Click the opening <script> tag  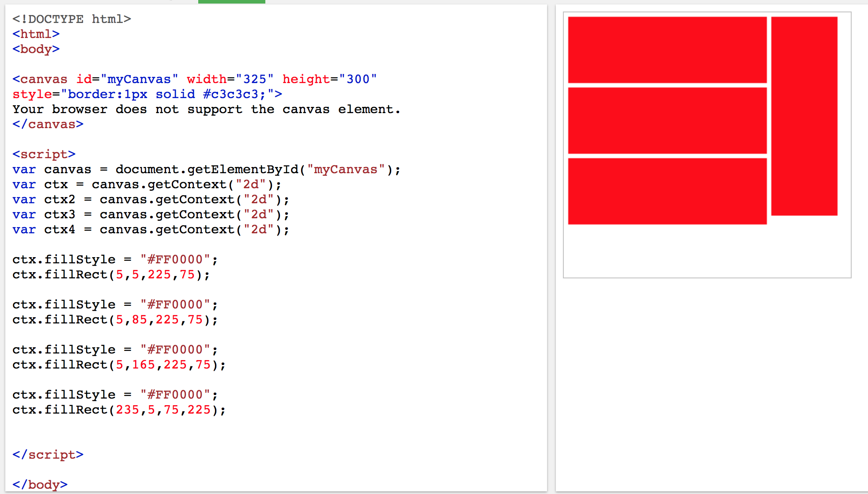point(44,154)
